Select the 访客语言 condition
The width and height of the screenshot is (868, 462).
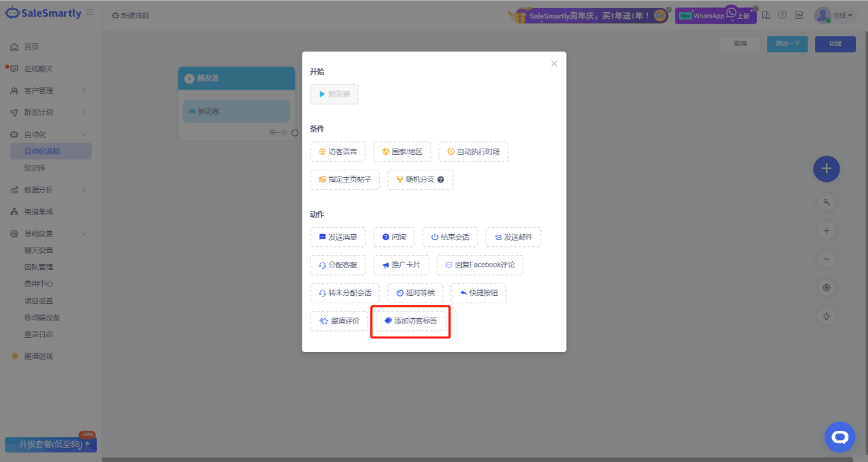(338, 152)
